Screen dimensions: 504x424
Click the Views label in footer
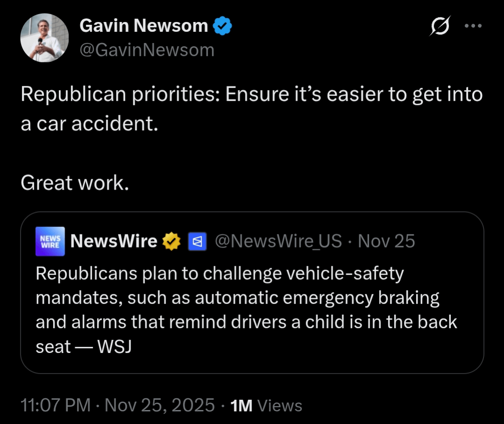(x=280, y=405)
